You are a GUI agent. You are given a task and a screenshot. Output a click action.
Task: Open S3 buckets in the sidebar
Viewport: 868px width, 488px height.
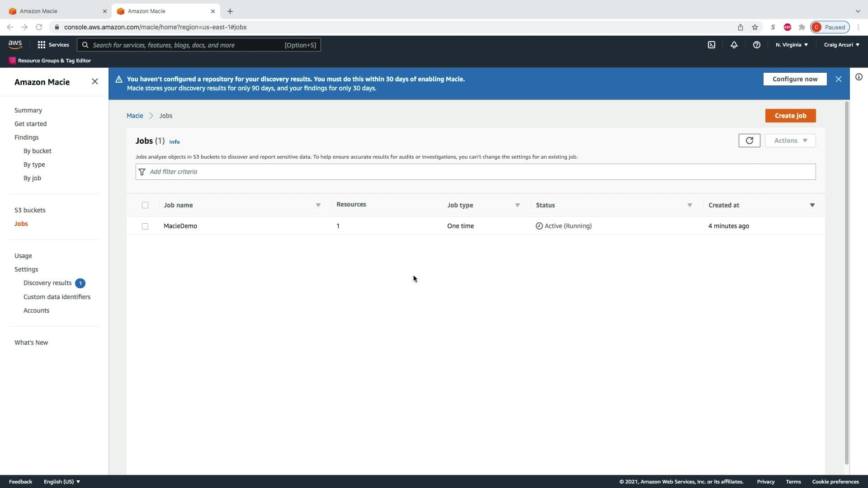tap(30, 210)
